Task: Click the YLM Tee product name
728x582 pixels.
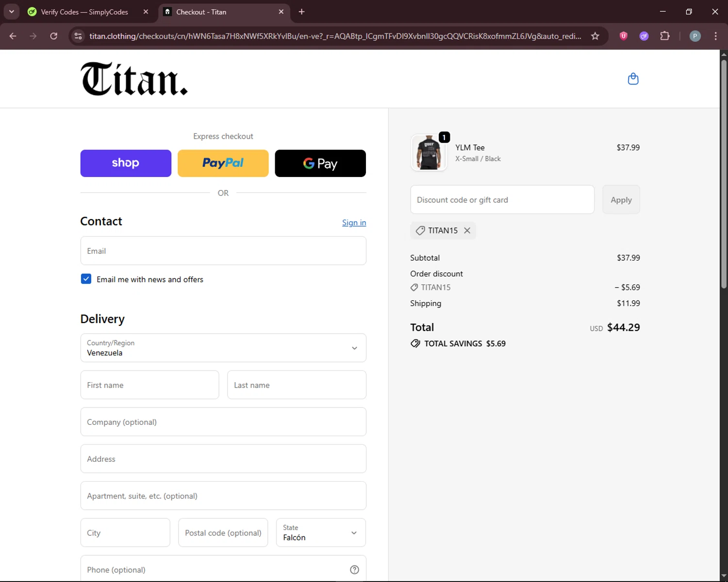Action: tap(470, 147)
